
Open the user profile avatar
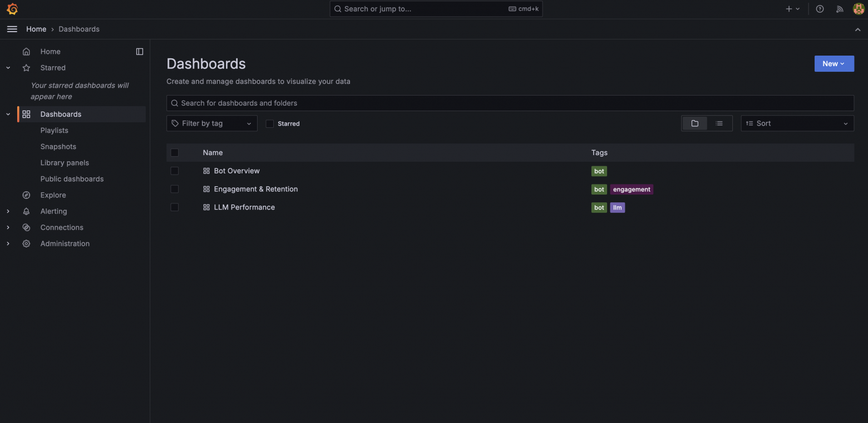[859, 9]
